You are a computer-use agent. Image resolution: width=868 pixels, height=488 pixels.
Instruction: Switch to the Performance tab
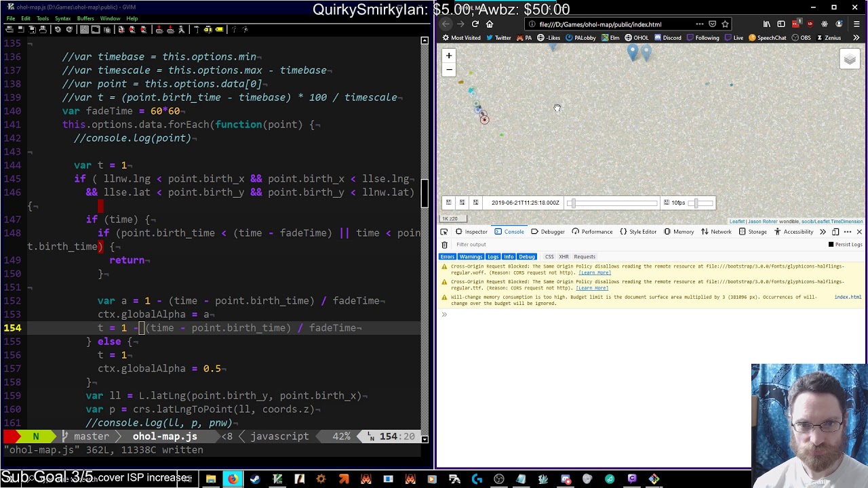tap(591, 232)
